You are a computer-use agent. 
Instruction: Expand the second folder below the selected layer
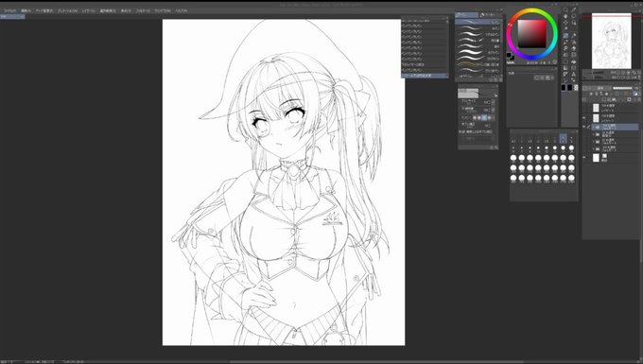pyautogui.click(x=594, y=142)
